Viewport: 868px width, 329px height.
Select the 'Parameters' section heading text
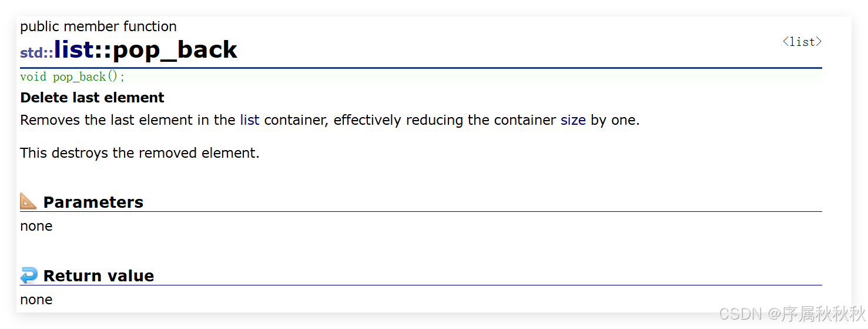point(93,202)
